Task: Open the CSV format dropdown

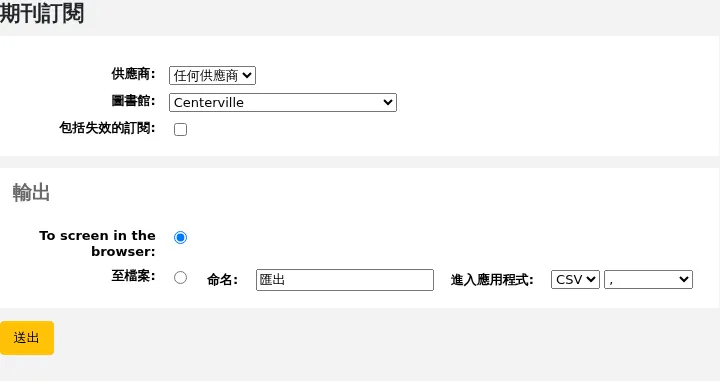Action: pyautogui.click(x=575, y=280)
